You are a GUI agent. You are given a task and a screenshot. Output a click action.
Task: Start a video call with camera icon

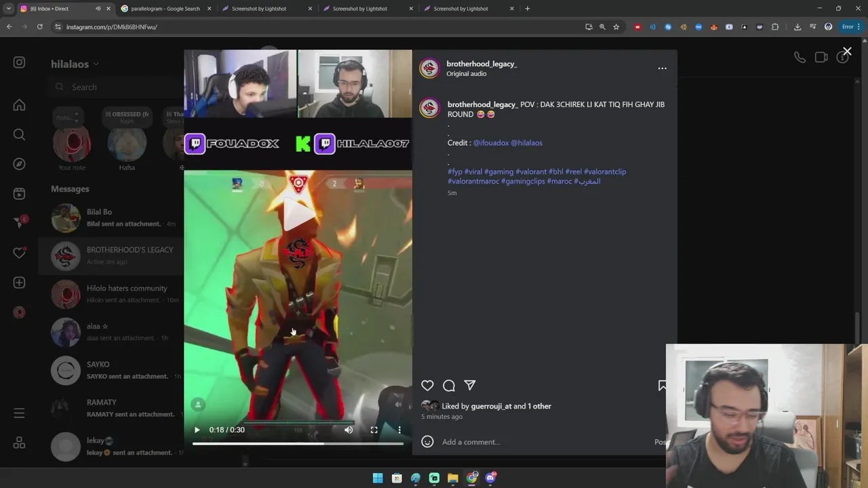tap(821, 58)
